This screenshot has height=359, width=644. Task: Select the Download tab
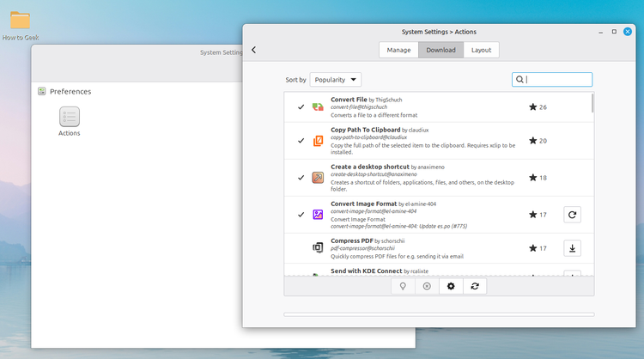[x=441, y=50]
